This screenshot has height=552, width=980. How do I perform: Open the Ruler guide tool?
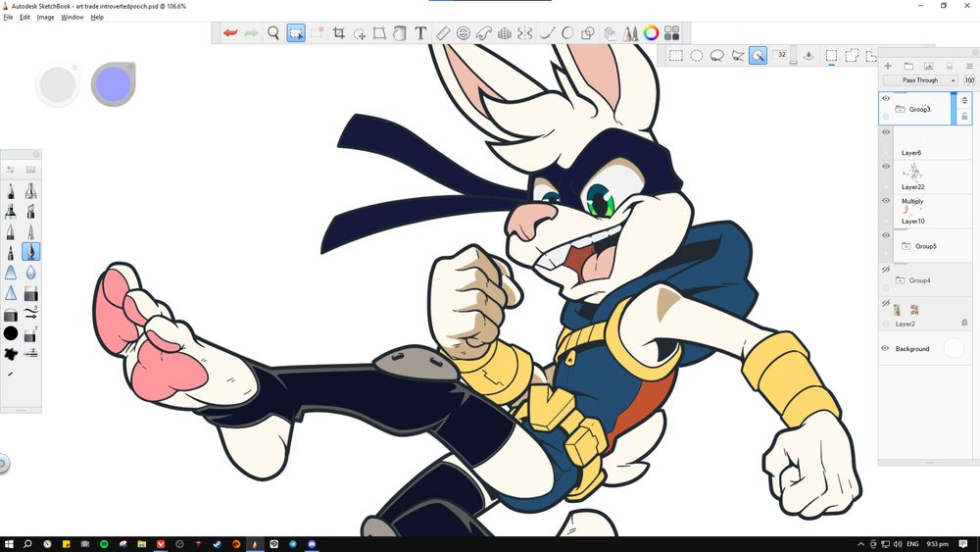(443, 33)
